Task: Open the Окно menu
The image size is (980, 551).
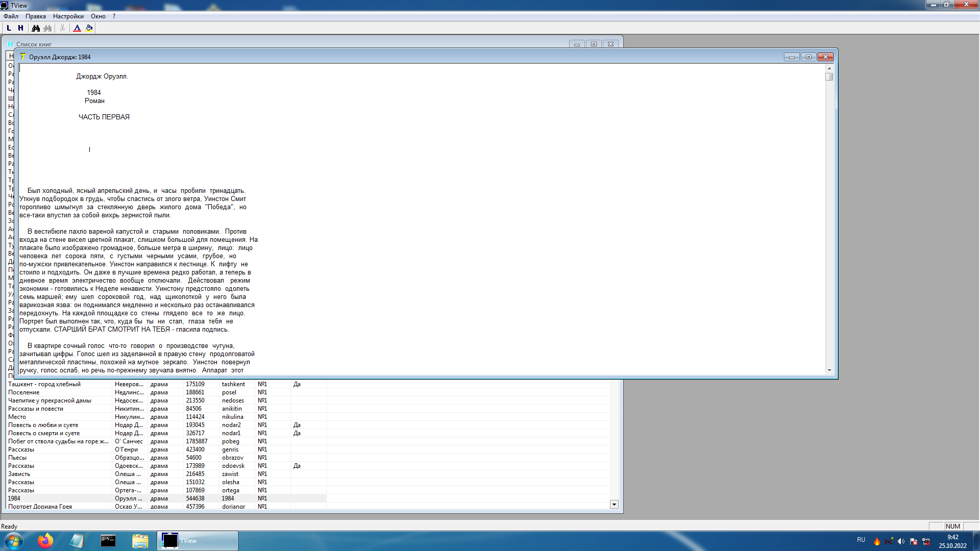Action: click(98, 16)
